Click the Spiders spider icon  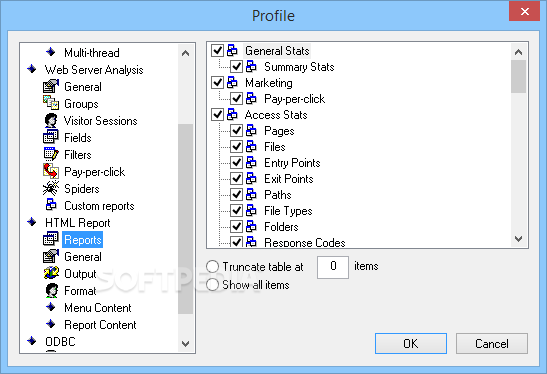[51, 188]
